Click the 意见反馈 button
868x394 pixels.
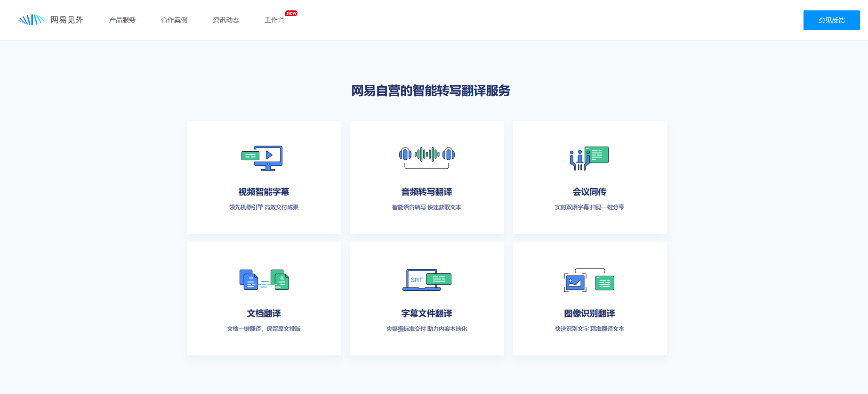831,20
